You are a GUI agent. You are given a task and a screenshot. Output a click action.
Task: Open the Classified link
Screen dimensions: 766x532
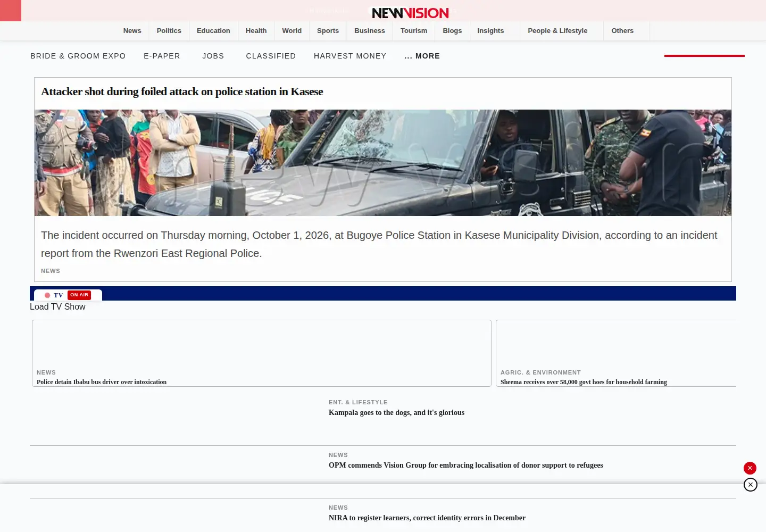(271, 56)
